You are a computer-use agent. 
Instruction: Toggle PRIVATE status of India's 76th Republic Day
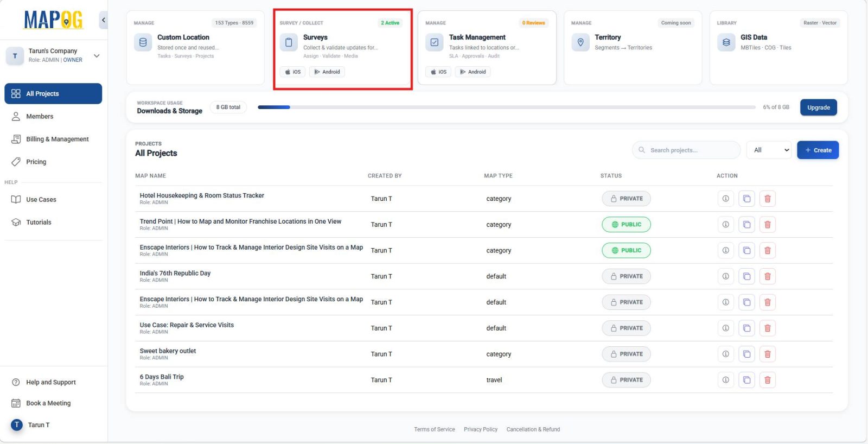pyautogui.click(x=626, y=276)
